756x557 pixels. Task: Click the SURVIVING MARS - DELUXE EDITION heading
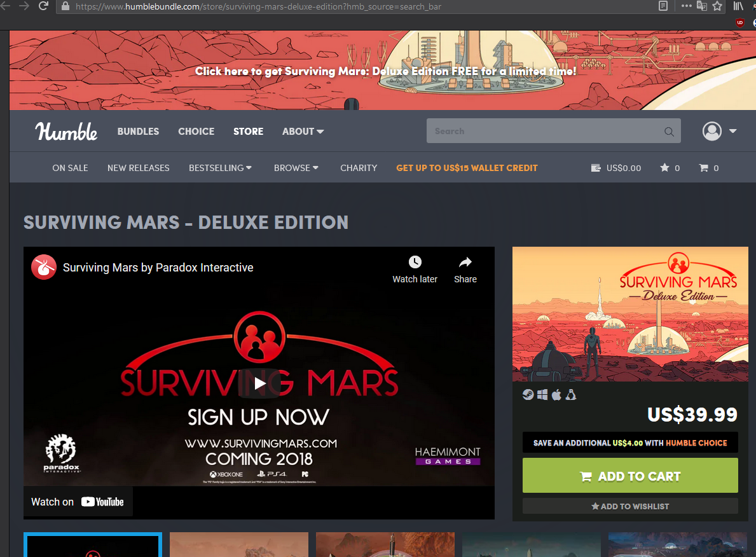[x=186, y=223]
